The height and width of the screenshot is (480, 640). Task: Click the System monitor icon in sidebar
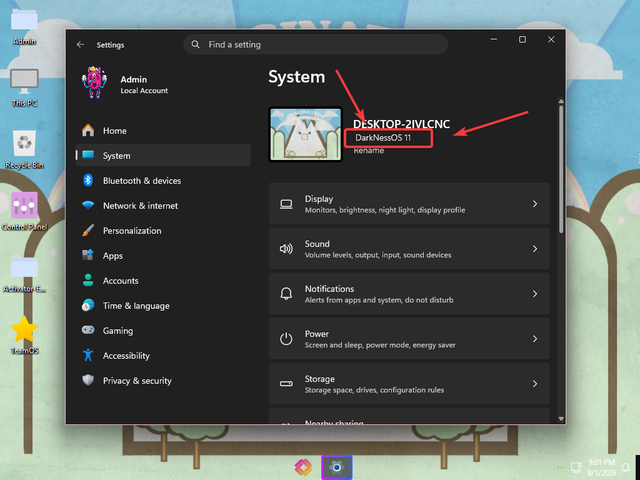tap(88, 155)
